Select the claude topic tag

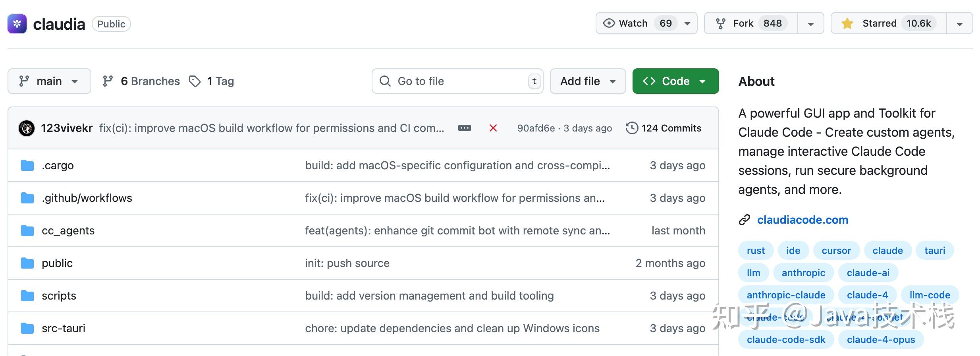887,251
